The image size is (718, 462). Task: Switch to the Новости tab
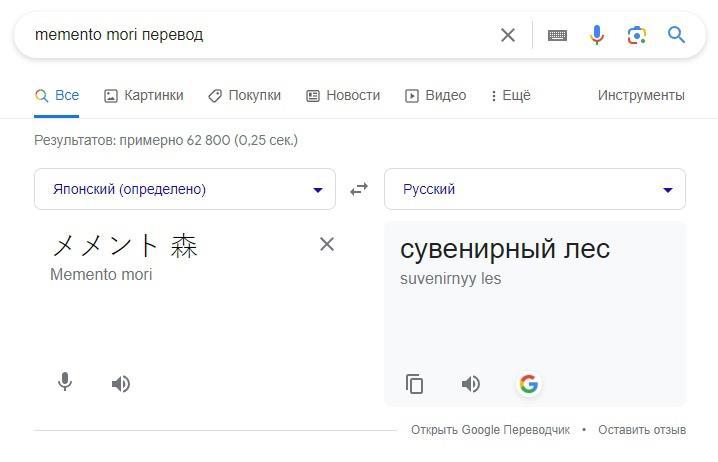pyautogui.click(x=343, y=95)
